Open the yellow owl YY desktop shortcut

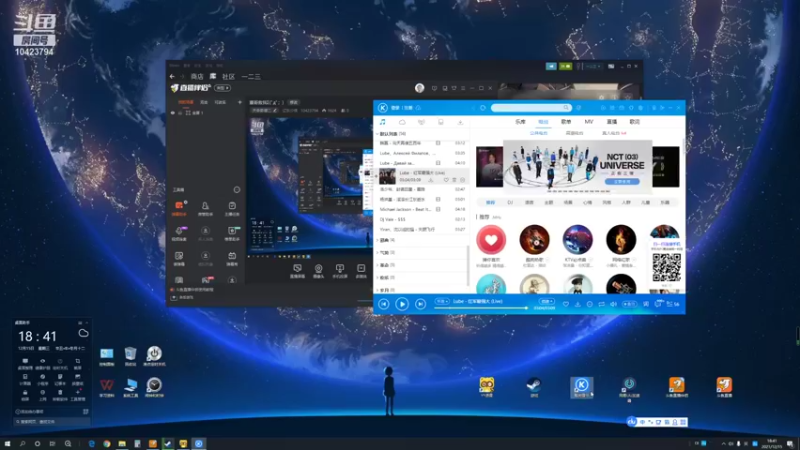tap(487, 387)
